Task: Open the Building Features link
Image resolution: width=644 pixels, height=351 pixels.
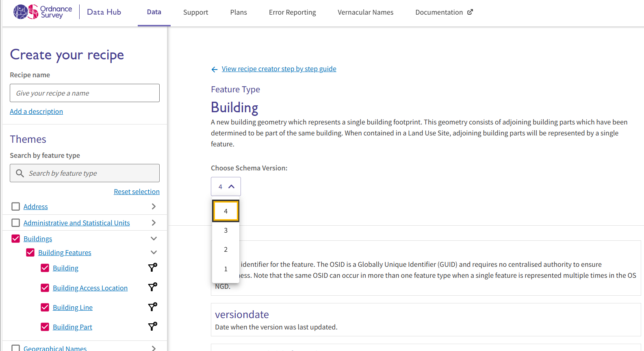Action: point(65,253)
